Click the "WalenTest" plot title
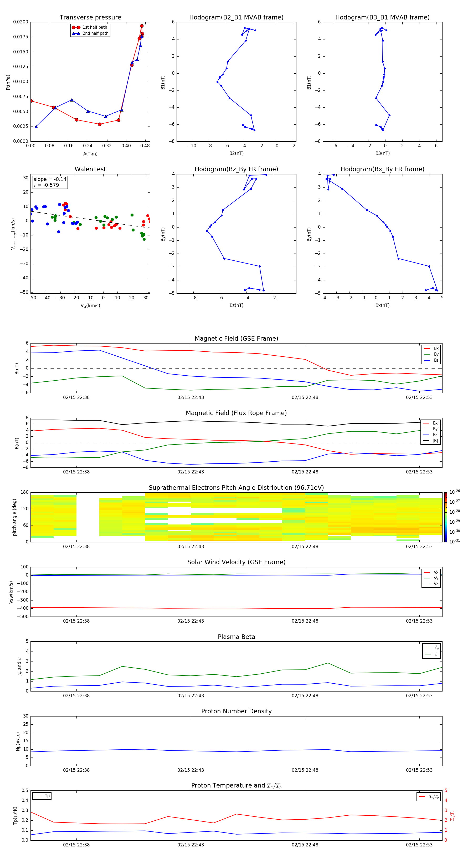This screenshot has height=868, width=473. pos(90,169)
